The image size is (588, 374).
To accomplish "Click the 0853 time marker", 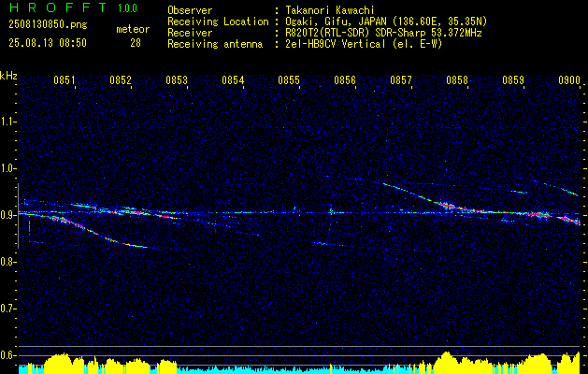I will [x=177, y=80].
